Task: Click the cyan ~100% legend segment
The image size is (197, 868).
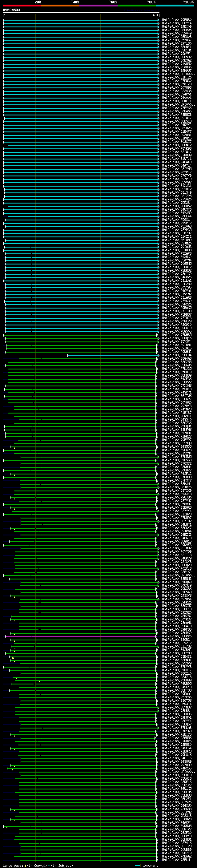Action: pos(175,6)
